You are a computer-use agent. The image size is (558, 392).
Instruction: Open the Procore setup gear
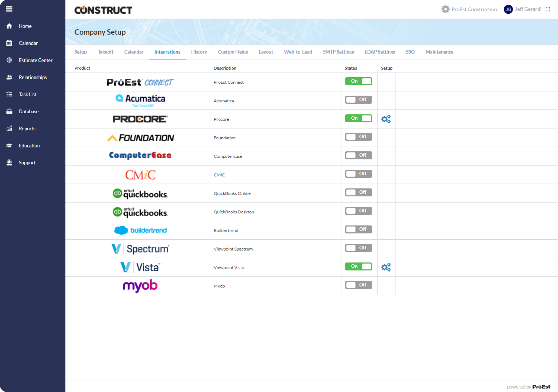tap(386, 119)
